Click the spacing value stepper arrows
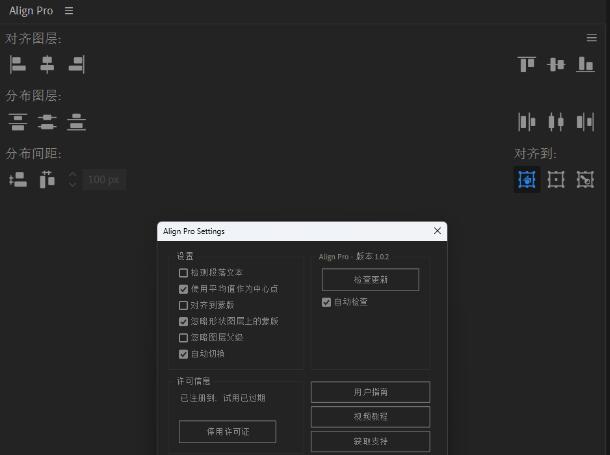This screenshot has width=610, height=455. (72, 180)
